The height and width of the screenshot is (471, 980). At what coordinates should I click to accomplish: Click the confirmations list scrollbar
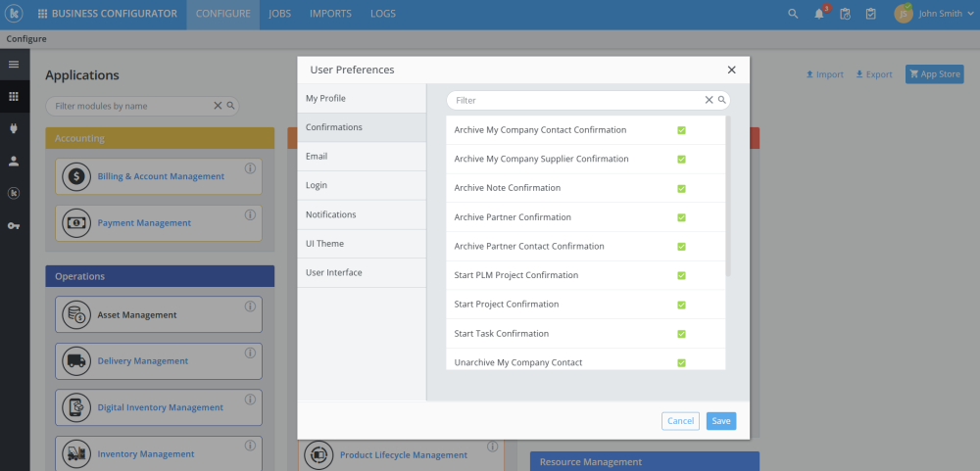click(x=727, y=196)
